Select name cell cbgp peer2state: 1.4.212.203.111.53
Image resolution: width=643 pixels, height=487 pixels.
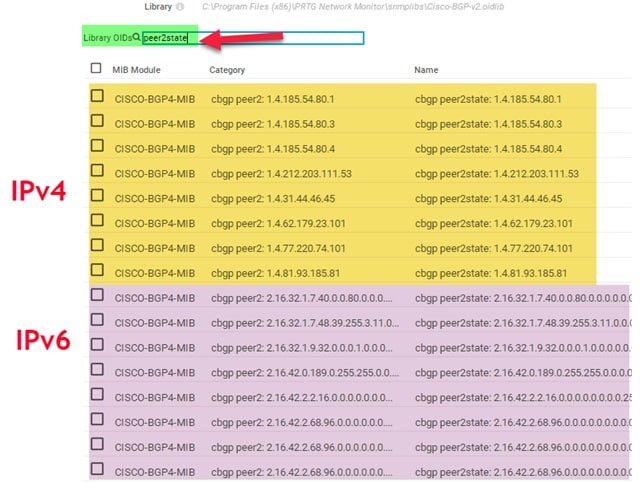497,174
